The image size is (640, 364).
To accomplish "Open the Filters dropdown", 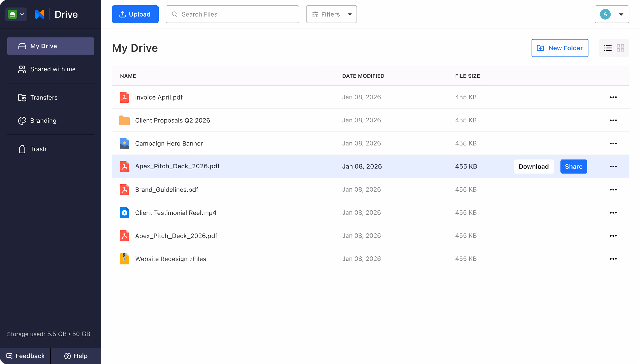I will point(331,14).
